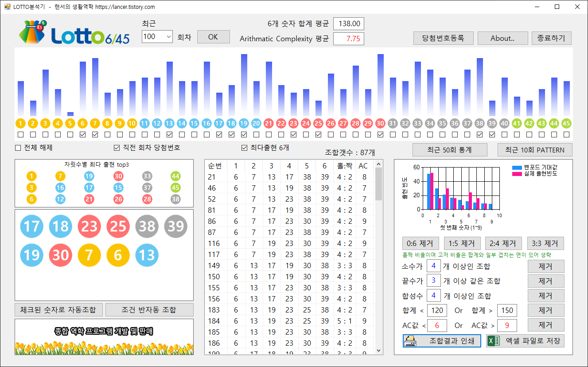
Task: Show the 최근 10회 PATTERN view
Action: pos(535,150)
